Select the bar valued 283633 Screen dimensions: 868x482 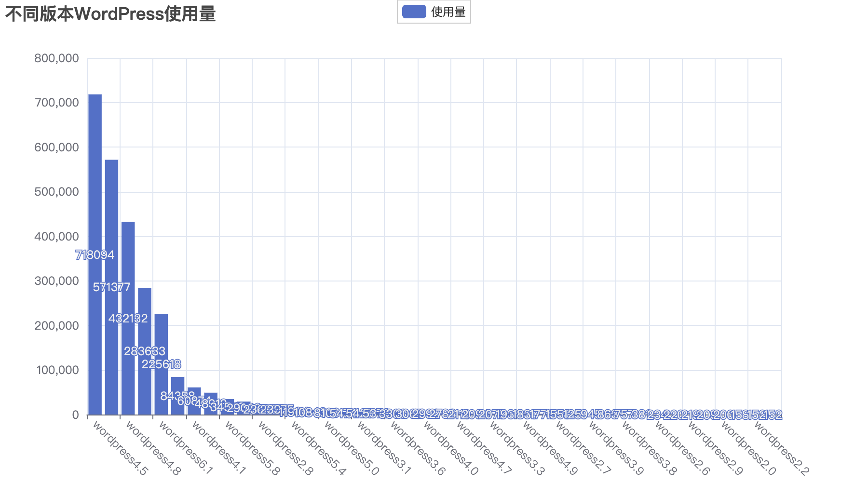(145, 351)
